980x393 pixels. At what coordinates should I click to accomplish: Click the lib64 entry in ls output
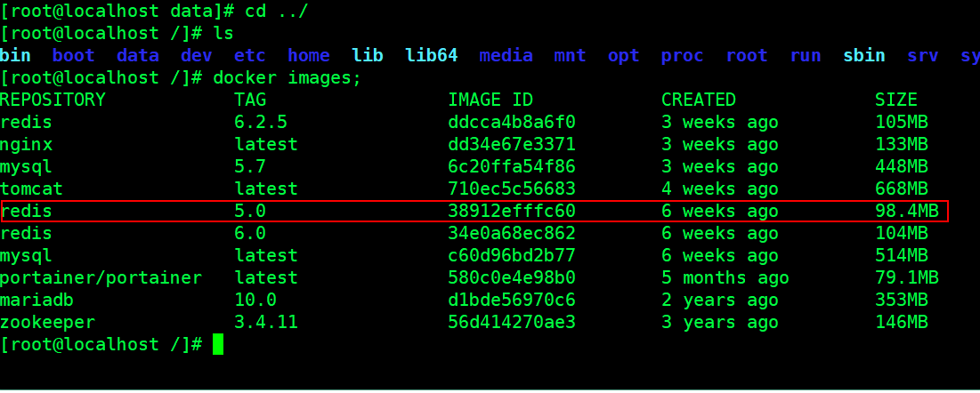point(432,56)
